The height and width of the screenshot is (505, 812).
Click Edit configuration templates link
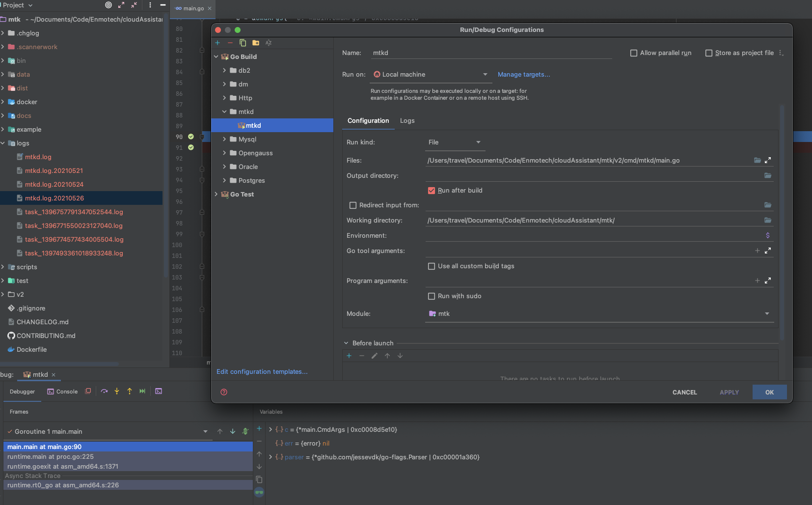(262, 371)
